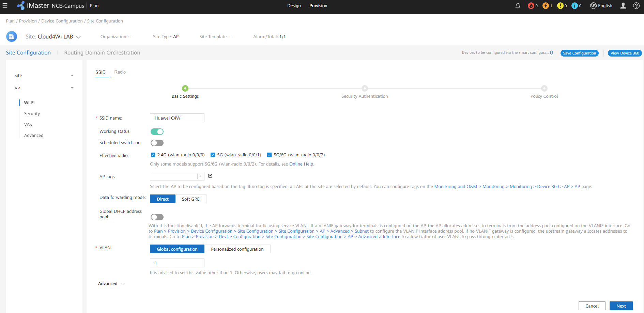This screenshot has width=644, height=313.
Task: Click the Save Configuration button
Action: point(579,53)
